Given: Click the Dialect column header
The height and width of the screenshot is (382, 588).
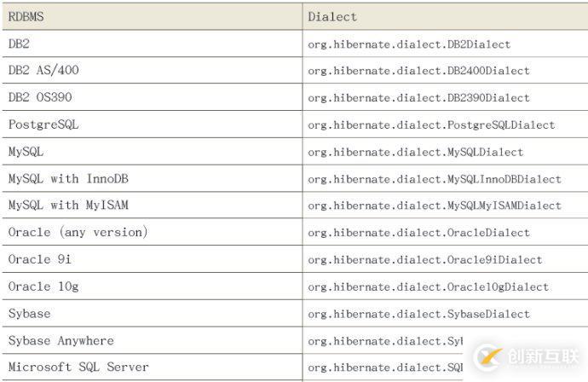Looking at the screenshot, I should click(332, 16).
